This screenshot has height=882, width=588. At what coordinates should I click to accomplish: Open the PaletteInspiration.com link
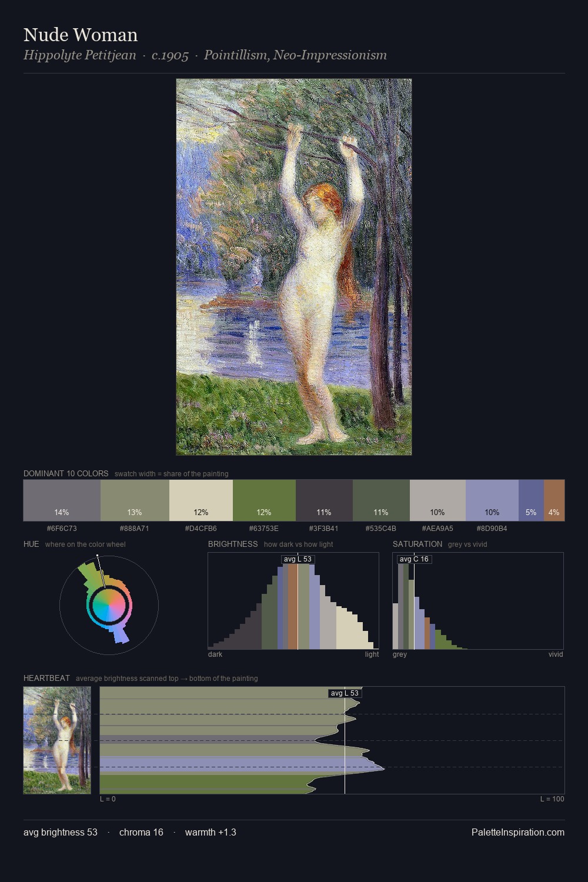click(518, 832)
